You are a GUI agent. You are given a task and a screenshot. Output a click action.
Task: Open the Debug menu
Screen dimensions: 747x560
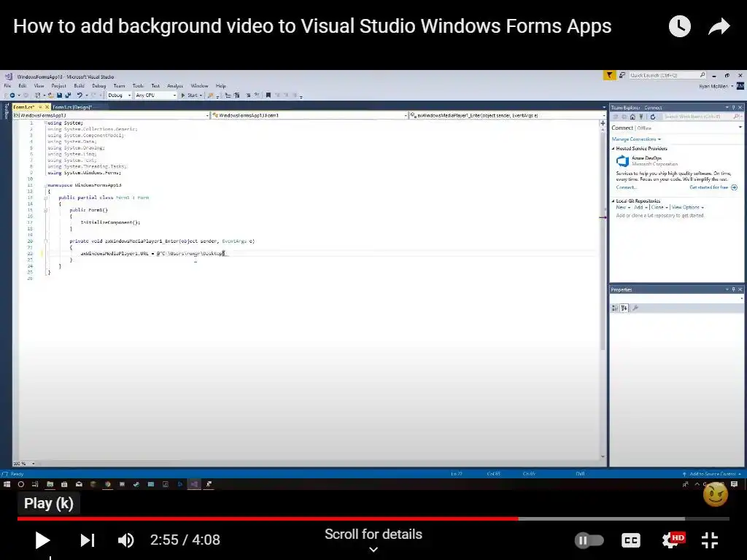(98, 86)
